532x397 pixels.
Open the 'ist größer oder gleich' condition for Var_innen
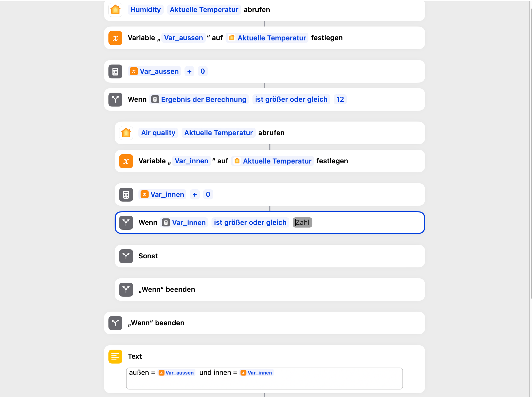tap(250, 223)
